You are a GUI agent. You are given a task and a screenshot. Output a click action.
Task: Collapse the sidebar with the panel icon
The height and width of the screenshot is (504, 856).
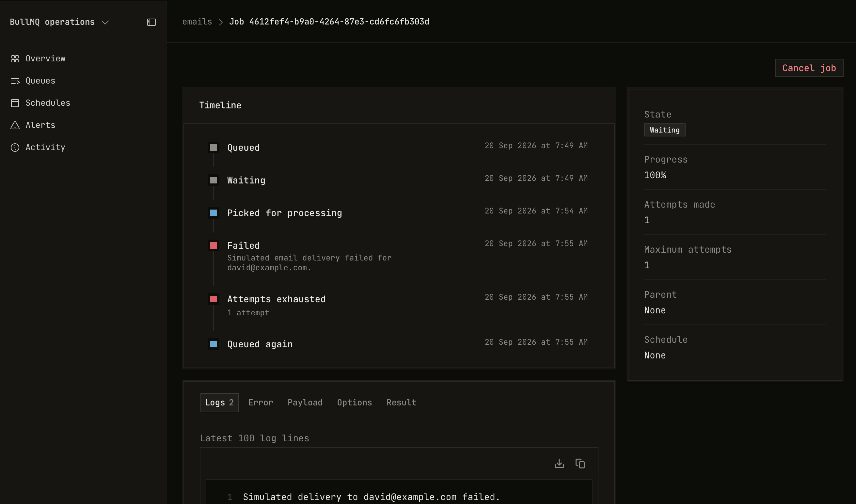[x=151, y=22]
